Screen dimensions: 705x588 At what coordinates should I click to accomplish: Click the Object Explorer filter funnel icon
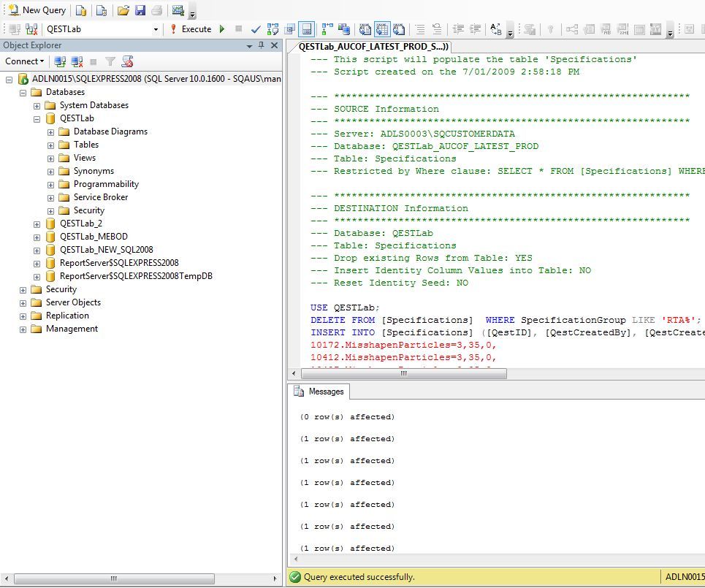(x=110, y=61)
